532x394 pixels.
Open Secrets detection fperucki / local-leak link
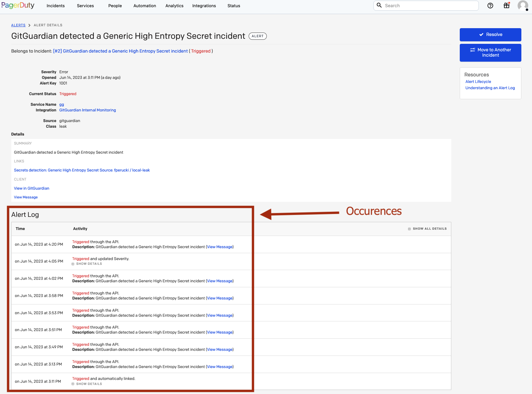pos(82,170)
